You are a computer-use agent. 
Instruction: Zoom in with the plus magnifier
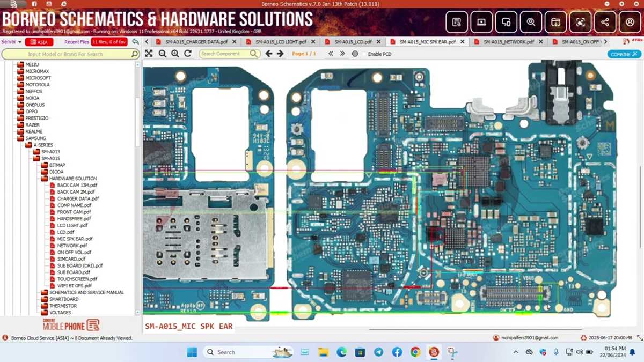point(175,54)
